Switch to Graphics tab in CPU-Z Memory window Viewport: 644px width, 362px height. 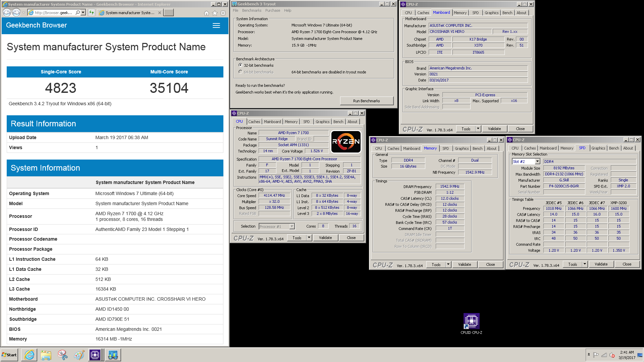(462, 148)
